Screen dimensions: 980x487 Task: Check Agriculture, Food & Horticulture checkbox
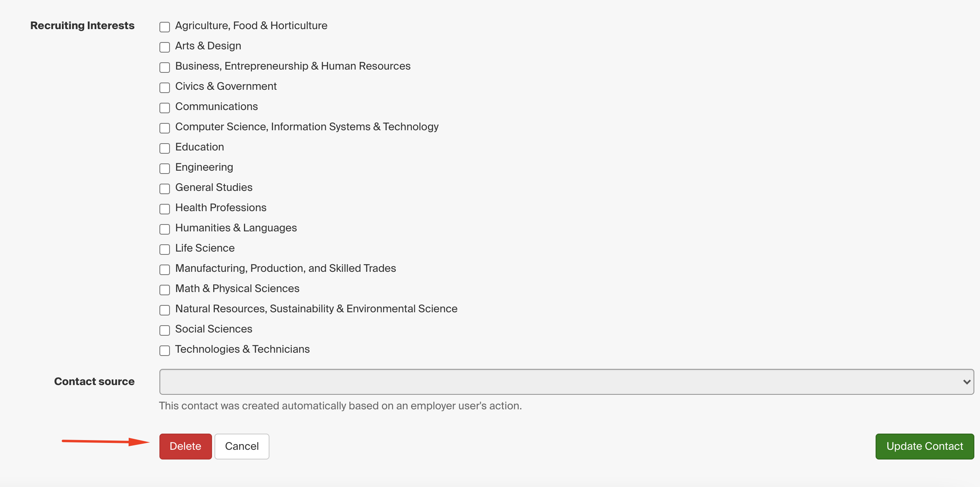pyautogui.click(x=164, y=27)
